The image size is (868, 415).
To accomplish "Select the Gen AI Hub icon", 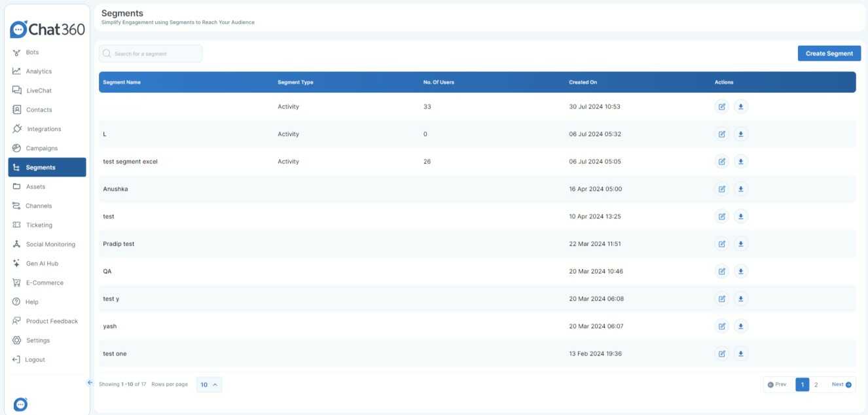I will 16,262.
